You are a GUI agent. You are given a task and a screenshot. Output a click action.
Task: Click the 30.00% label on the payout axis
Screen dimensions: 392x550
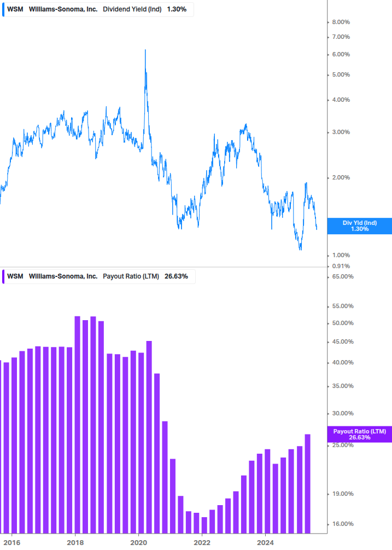coord(343,414)
